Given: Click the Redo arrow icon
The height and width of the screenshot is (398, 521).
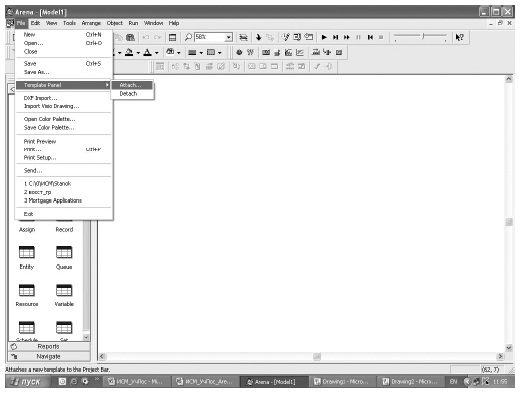Looking at the screenshot, I should click(x=157, y=37).
